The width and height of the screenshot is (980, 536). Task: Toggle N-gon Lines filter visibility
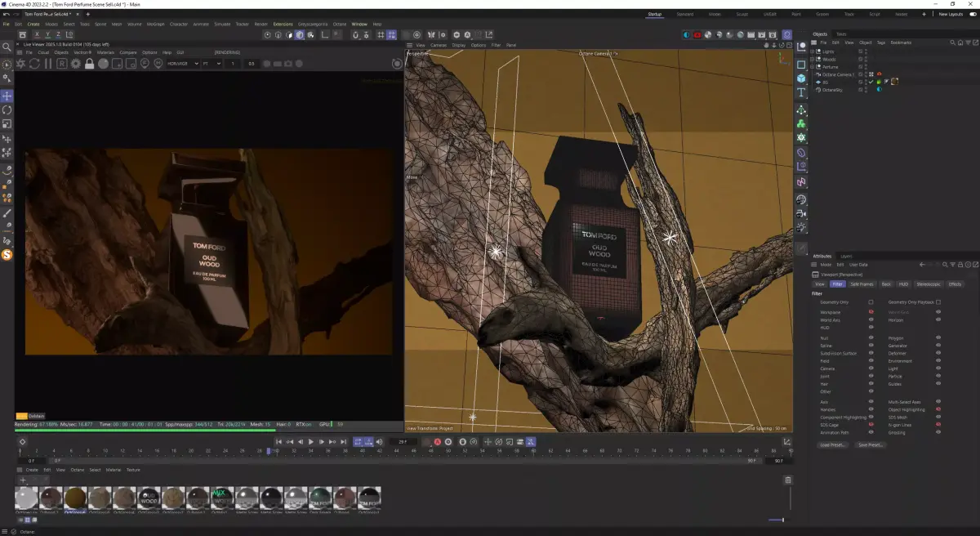coord(938,425)
